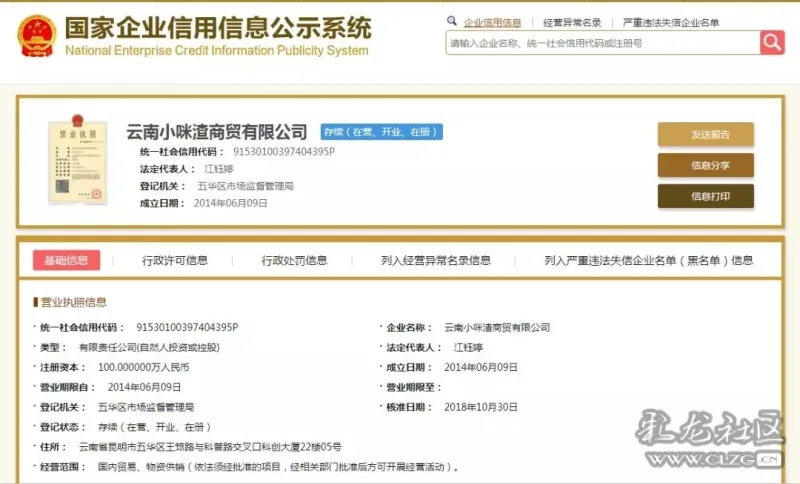Click the 企业名称 value in license details
800x484 pixels.
(x=497, y=327)
